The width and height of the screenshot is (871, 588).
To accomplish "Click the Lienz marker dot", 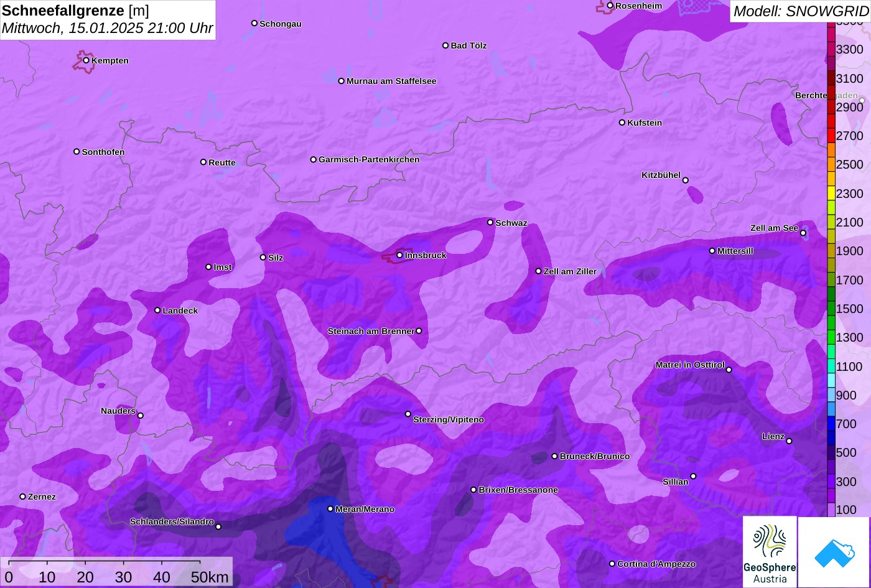I will click(789, 441).
